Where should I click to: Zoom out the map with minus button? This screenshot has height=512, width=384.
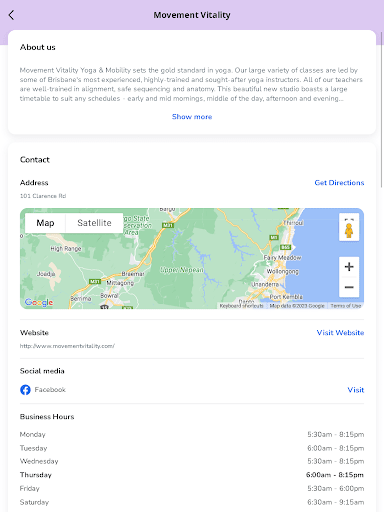click(x=349, y=287)
